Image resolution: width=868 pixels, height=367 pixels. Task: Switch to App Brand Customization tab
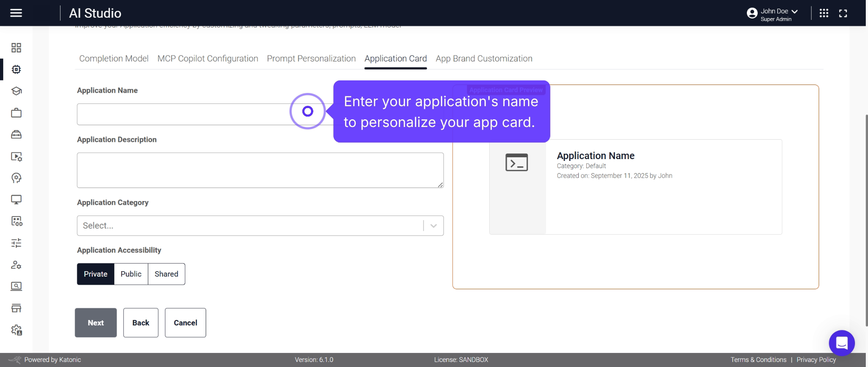pos(484,59)
